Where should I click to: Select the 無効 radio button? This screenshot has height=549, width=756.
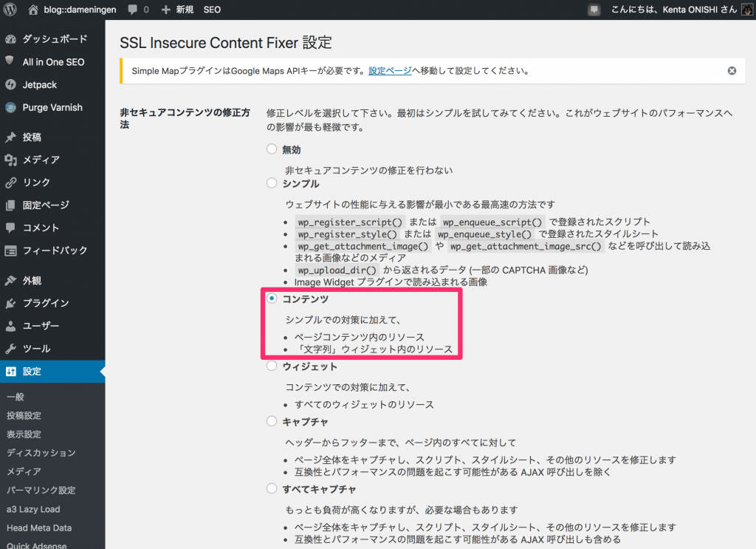point(271,149)
